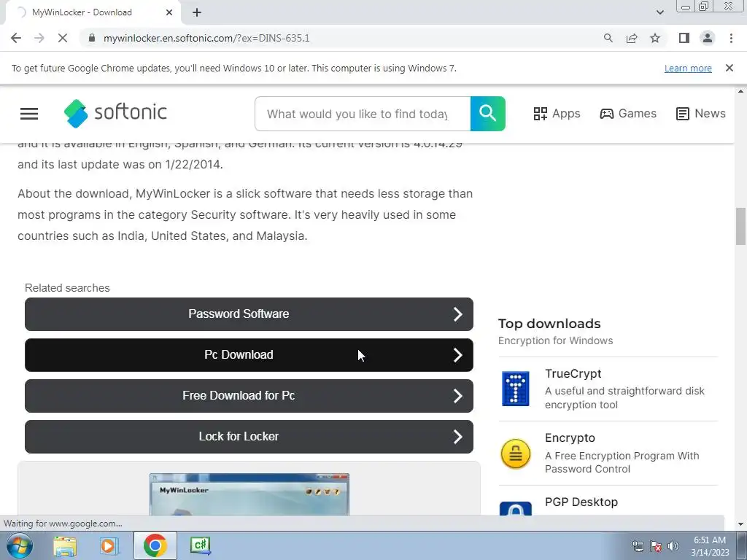Screen dimensions: 747x560
Task: Open the Encrypto download entry
Action: (608, 454)
